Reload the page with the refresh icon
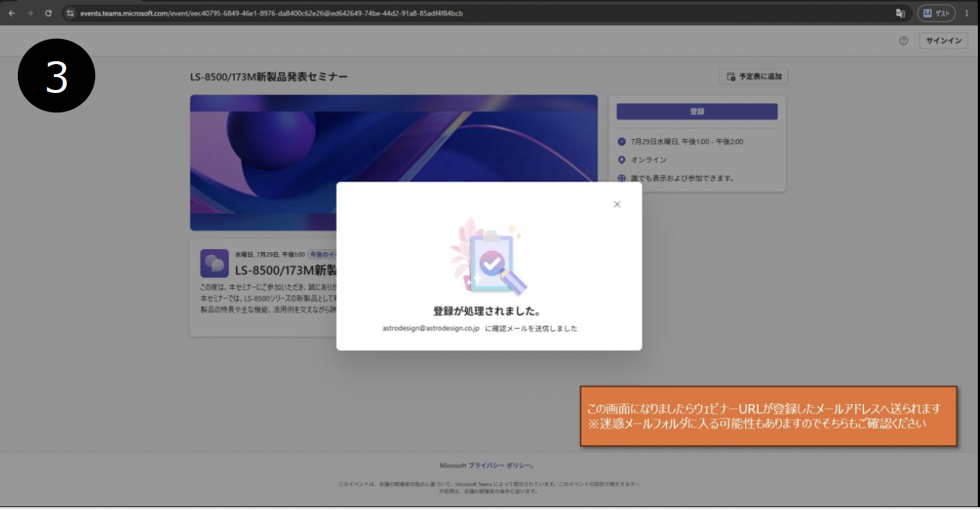Screen dimensions: 980x510 click(48, 13)
